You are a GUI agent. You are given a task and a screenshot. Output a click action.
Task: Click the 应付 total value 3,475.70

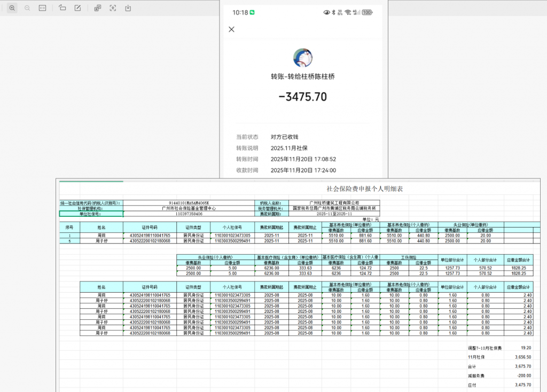tap(521, 385)
